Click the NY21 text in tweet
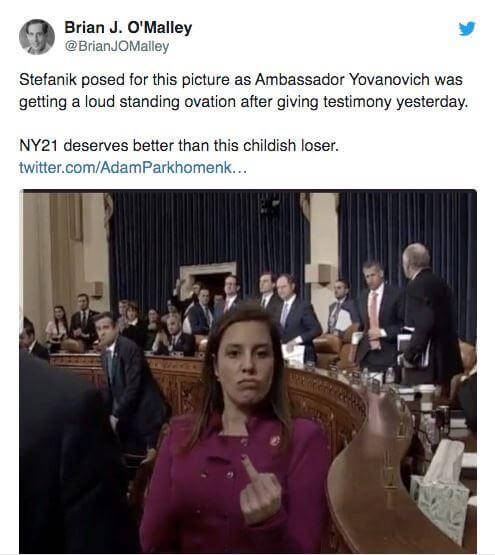The width and height of the screenshot is (495, 555). click(38, 145)
